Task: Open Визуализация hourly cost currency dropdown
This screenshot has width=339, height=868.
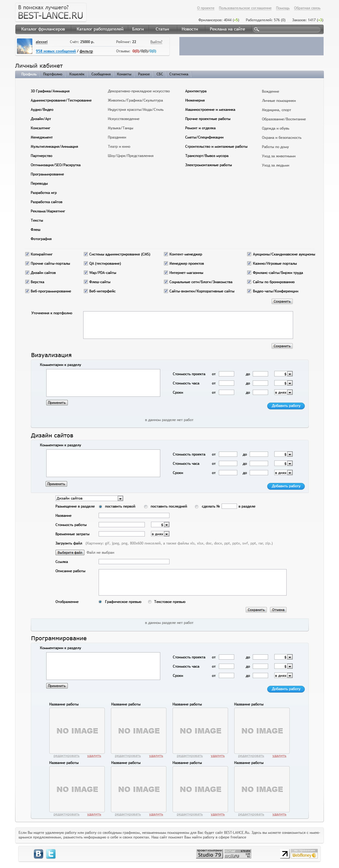Action: click(x=283, y=383)
